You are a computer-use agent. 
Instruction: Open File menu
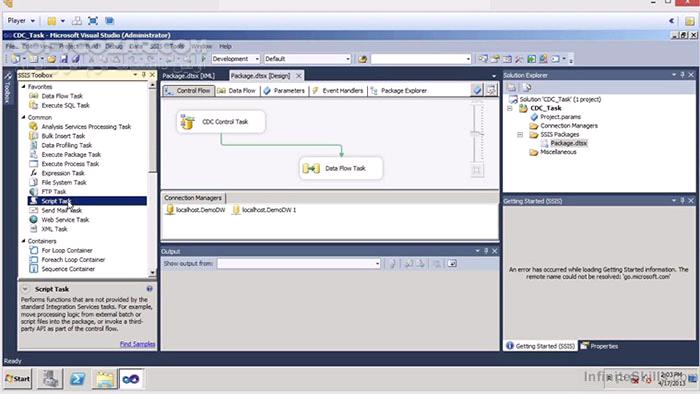(11, 46)
